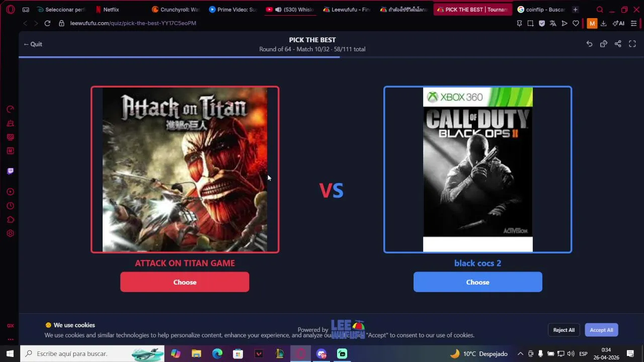644x362 pixels.
Task: Switch to the coinflip - Buscar tab
Action: (x=541, y=10)
